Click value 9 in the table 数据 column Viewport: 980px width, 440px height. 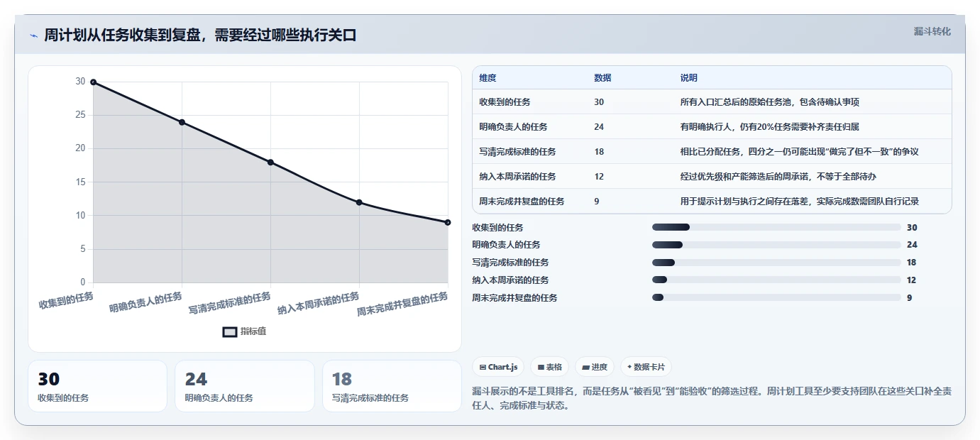pyautogui.click(x=597, y=201)
